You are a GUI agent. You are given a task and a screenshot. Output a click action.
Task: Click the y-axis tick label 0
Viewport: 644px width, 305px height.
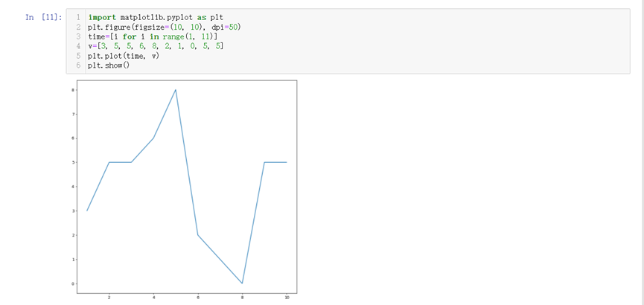[73, 283]
